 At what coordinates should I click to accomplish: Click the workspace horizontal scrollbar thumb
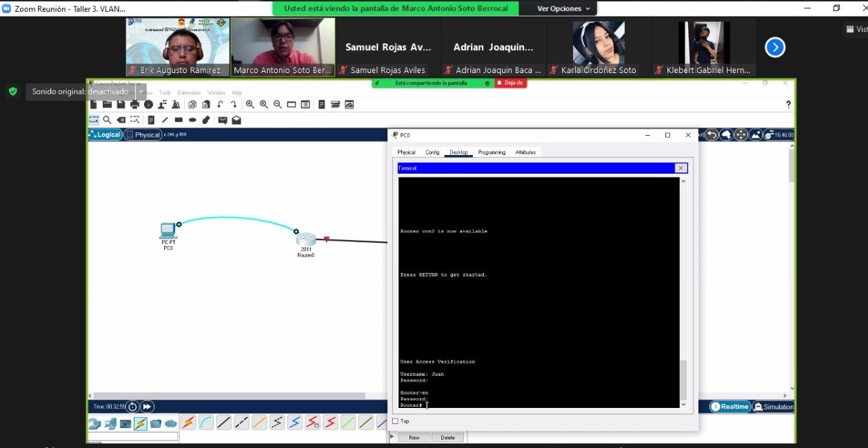[x=229, y=396]
